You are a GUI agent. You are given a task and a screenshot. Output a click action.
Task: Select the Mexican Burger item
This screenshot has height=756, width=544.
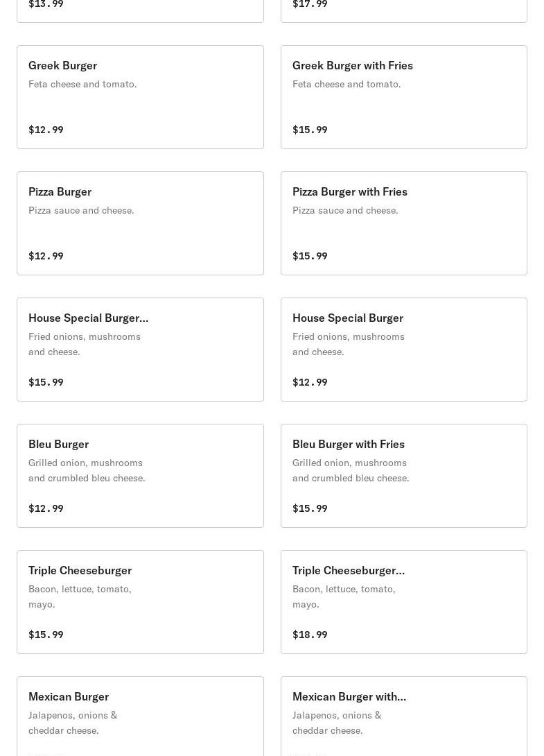click(x=140, y=716)
